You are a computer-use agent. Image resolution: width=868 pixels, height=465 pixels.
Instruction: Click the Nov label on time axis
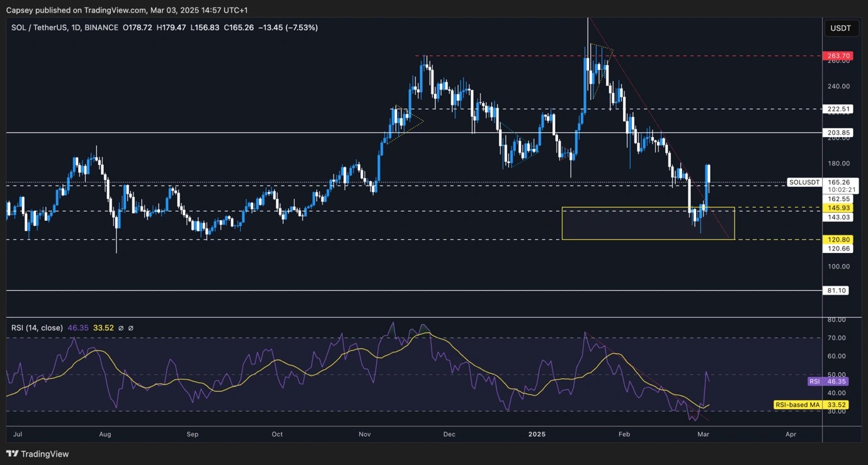pos(365,434)
